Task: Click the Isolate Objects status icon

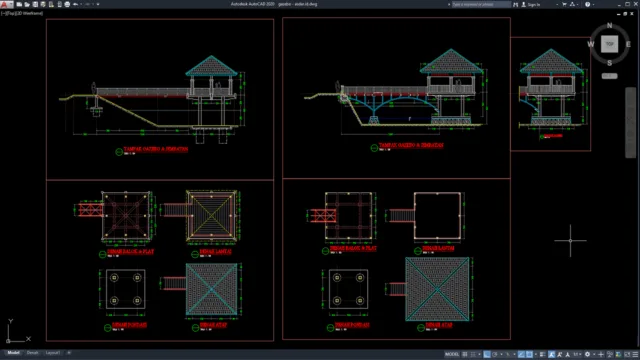Action: click(x=610, y=355)
